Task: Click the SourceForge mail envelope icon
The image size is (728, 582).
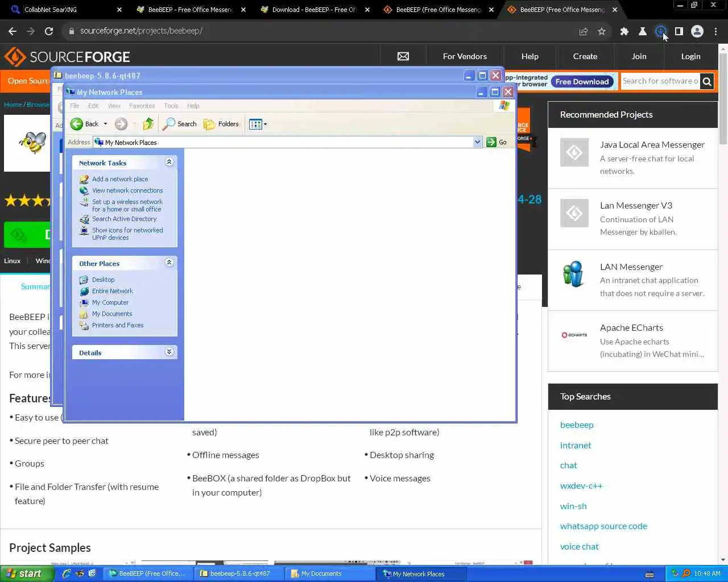Action: tap(403, 56)
